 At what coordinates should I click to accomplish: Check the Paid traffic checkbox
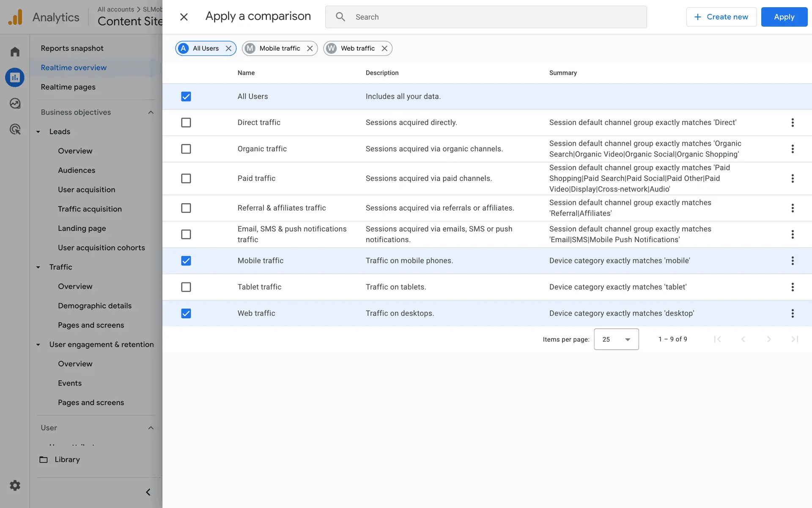click(186, 179)
